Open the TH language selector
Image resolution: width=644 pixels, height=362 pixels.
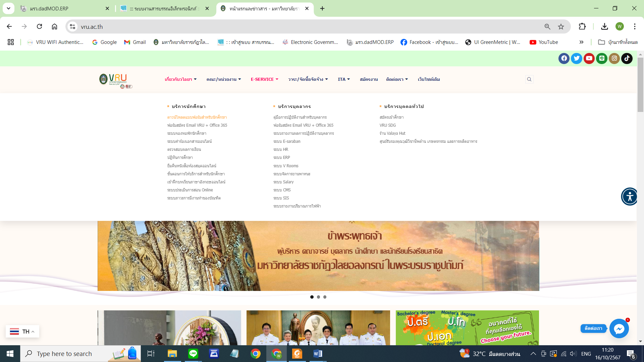22,331
